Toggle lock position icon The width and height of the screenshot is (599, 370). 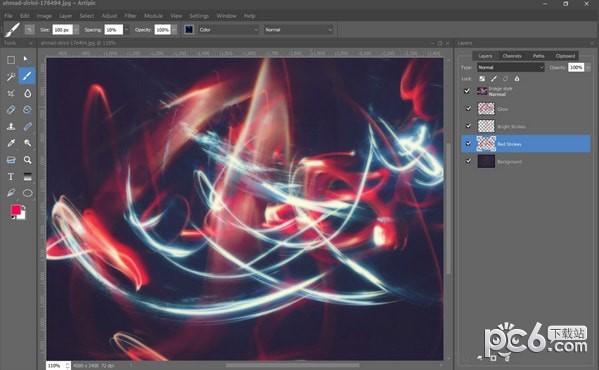click(505, 79)
